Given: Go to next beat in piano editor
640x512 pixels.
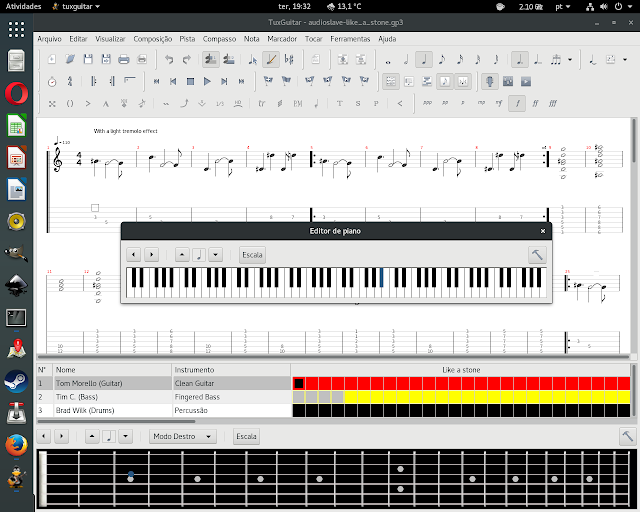Looking at the screenshot, I should 151,255.
